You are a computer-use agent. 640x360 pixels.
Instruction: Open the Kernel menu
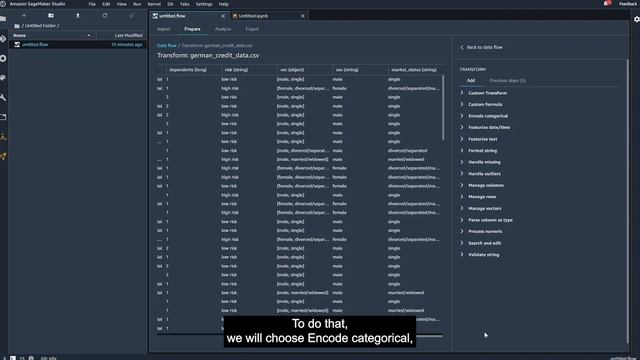[x=154, y=4]
